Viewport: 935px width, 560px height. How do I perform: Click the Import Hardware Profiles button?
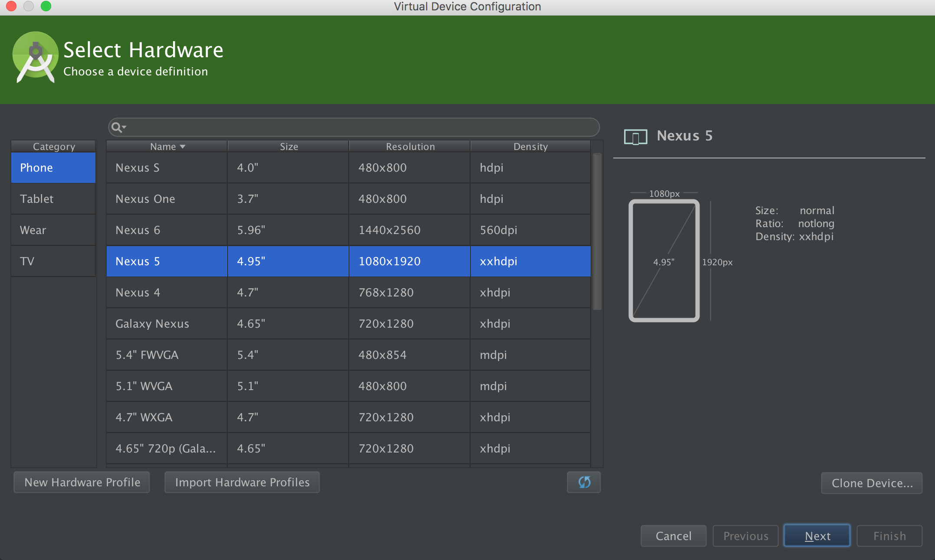242,482
